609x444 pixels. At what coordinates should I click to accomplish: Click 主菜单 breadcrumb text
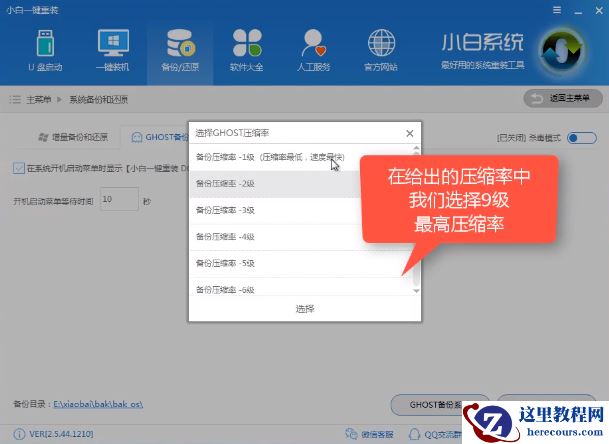tap(39, 100)
